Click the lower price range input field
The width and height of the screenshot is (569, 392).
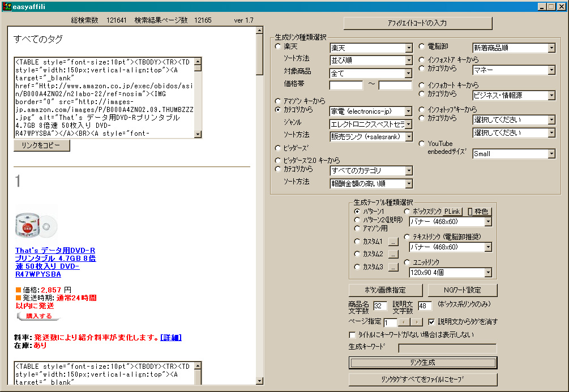[346, 85]
